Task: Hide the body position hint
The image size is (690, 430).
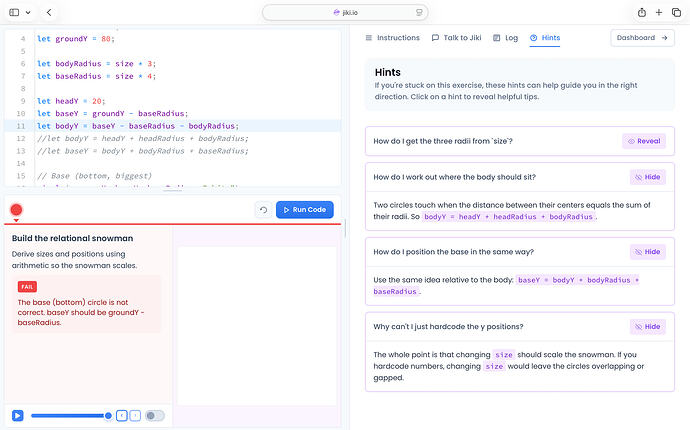Action: click(648, 177)
